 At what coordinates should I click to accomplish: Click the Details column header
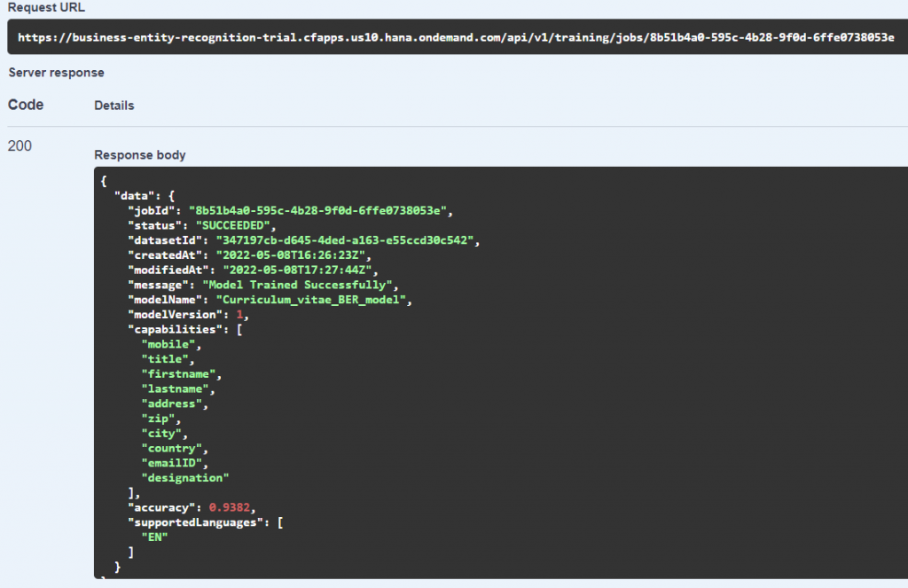(x=114, y=106)
